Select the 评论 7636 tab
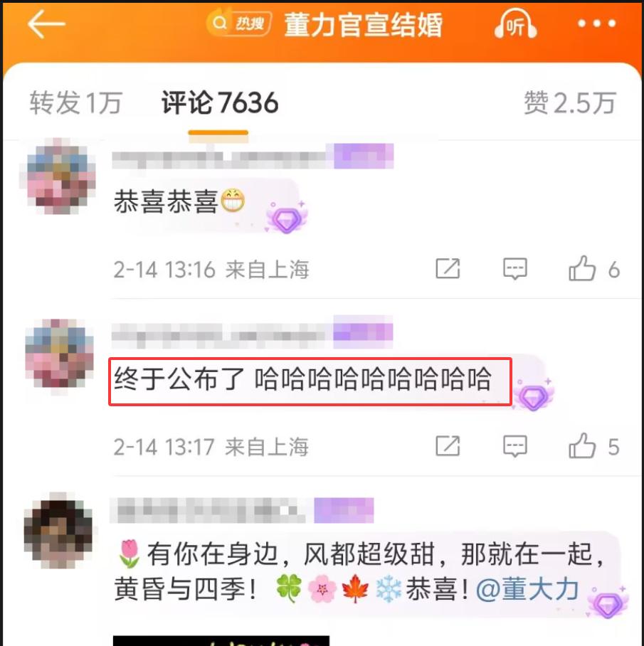The width and height of the screenshot is (644, 646). click(x=220, y=102)
